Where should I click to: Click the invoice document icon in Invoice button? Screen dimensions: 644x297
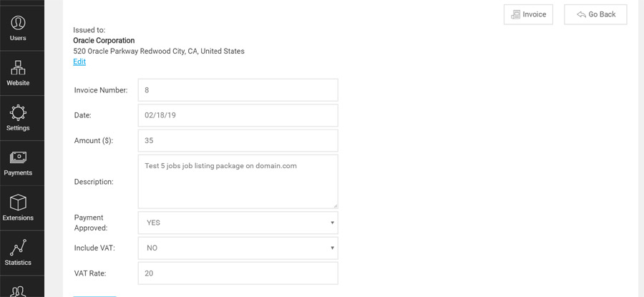pos(515,14)
